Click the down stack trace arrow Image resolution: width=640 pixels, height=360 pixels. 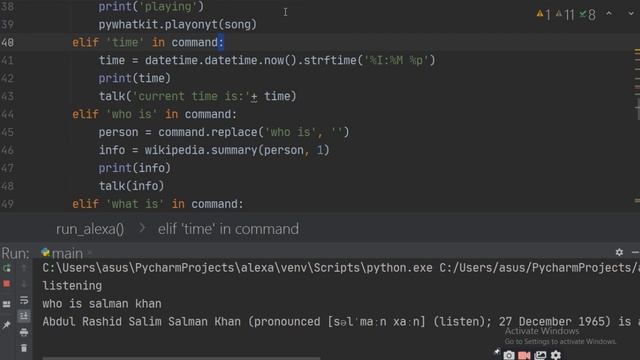[x=24, y=284]
